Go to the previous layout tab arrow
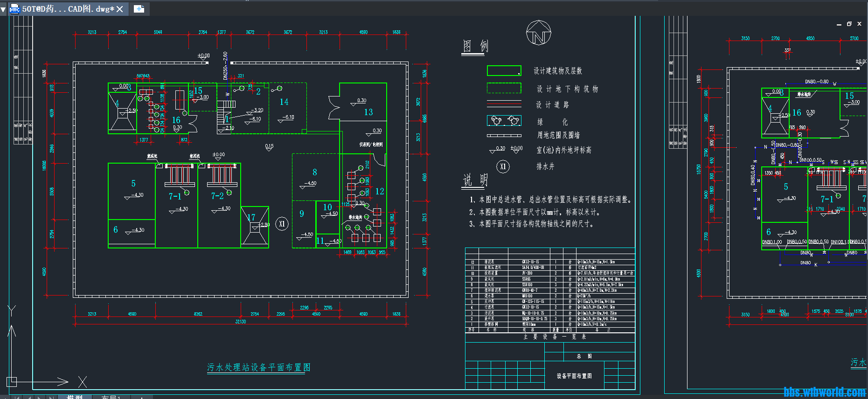Viewport: 868px width, 399px height. [x=29, y=397]
